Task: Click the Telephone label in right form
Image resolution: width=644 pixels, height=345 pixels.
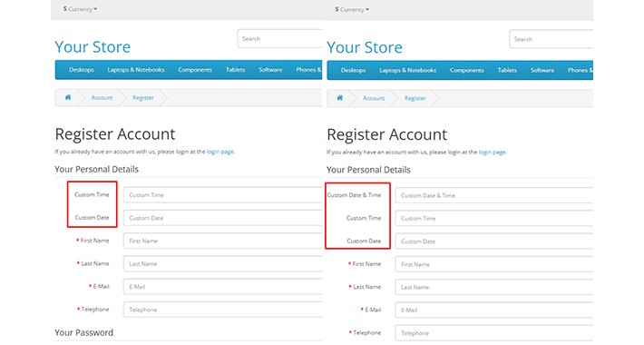Action: (x=366, y=332)
